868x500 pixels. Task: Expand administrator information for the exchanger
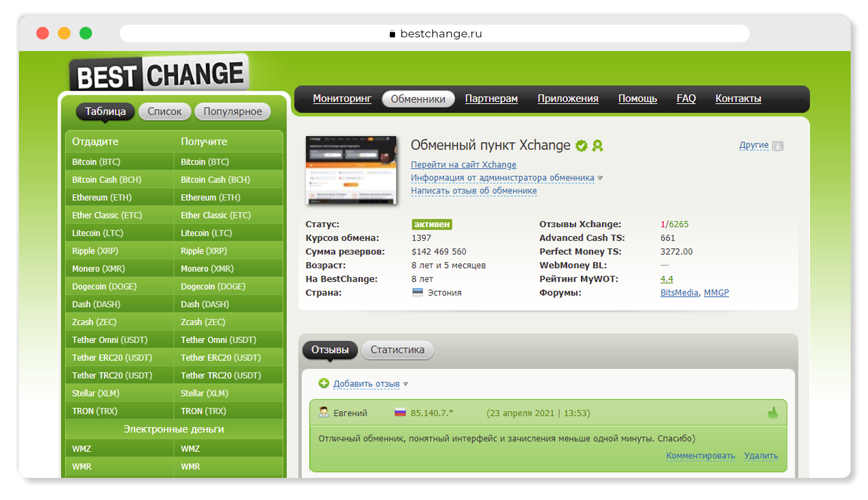click(x=502, y=178)
